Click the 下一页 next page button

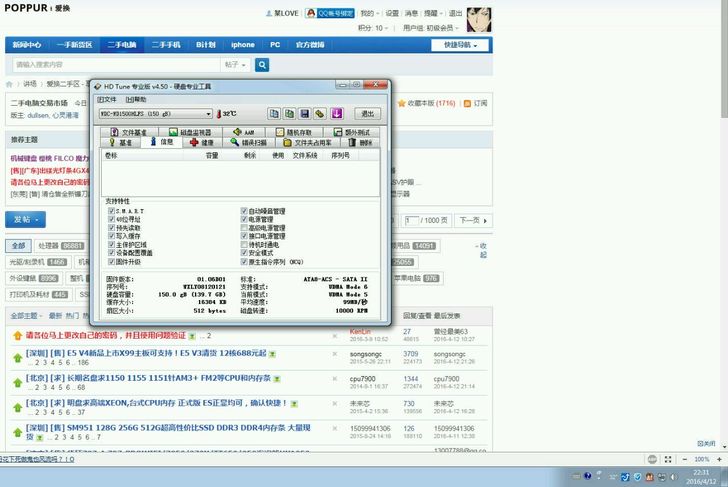[x=473, y=220]
